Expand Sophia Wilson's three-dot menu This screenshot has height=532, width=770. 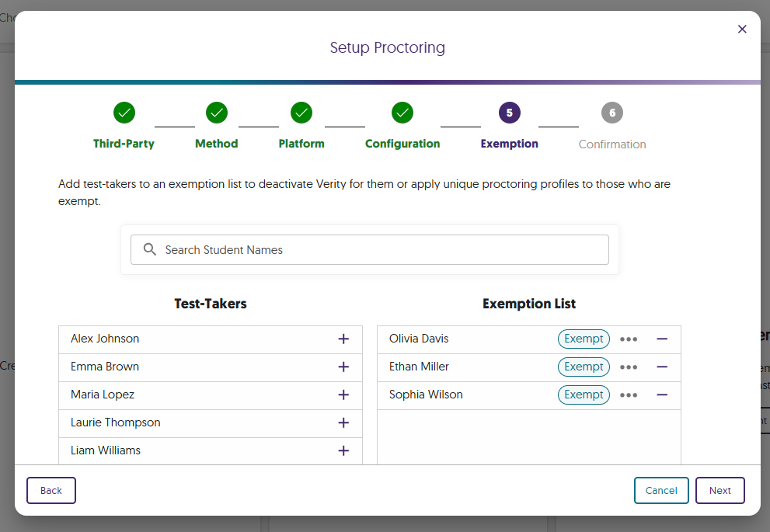[629, 395]
